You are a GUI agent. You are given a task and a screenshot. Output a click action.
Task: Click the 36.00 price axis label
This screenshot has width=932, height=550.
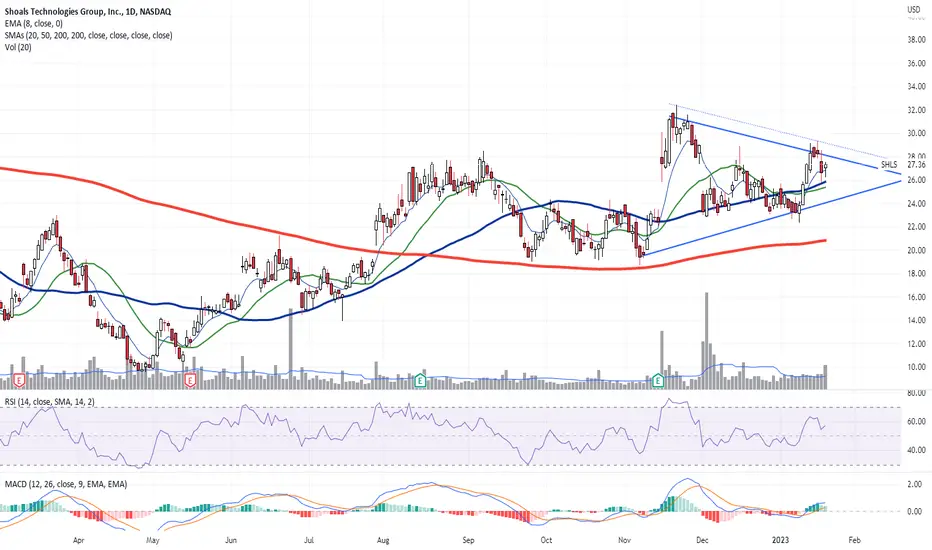916,63
